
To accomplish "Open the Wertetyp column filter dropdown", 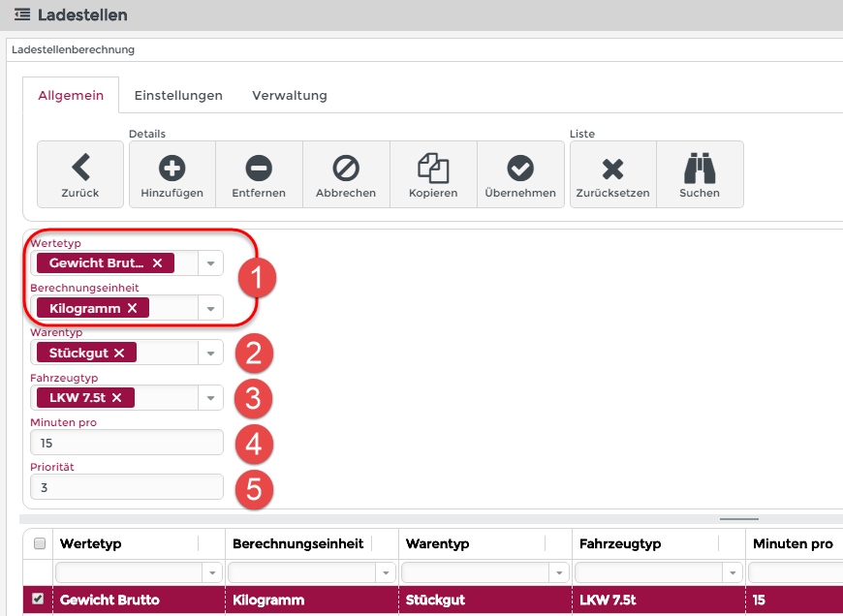I will pyautogui.click(x=212, y=573).
